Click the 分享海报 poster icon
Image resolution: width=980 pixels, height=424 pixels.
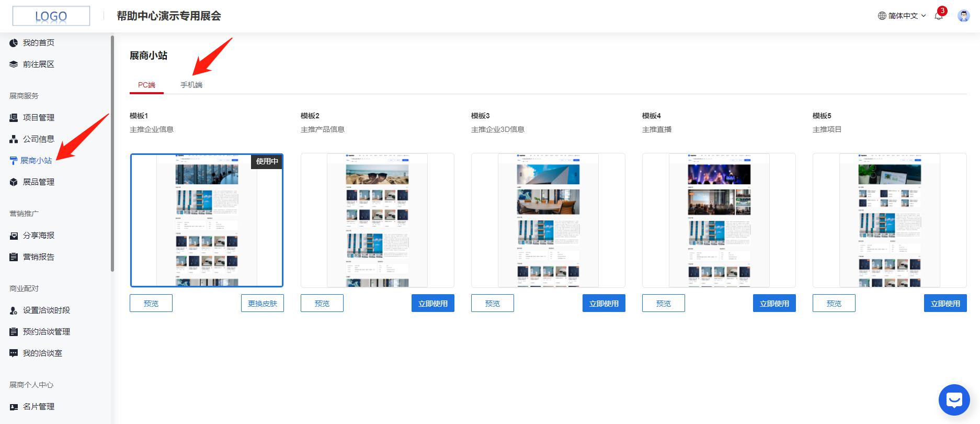(x=14, y=236)
